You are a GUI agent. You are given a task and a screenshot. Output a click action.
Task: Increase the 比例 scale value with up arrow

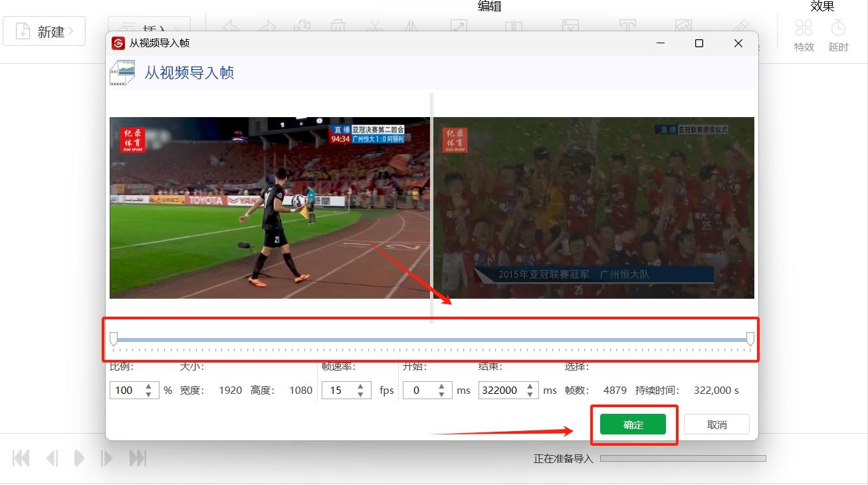tap(150, 387)
